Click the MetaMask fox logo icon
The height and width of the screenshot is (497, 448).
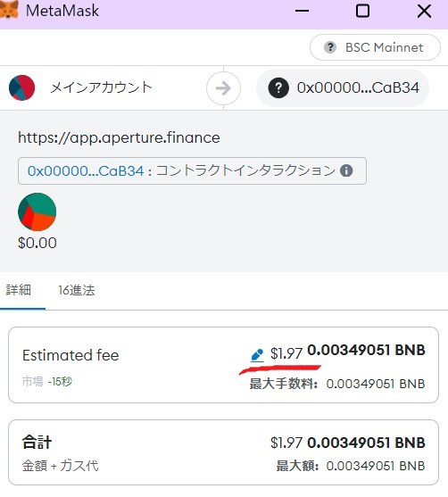(9, 10)
